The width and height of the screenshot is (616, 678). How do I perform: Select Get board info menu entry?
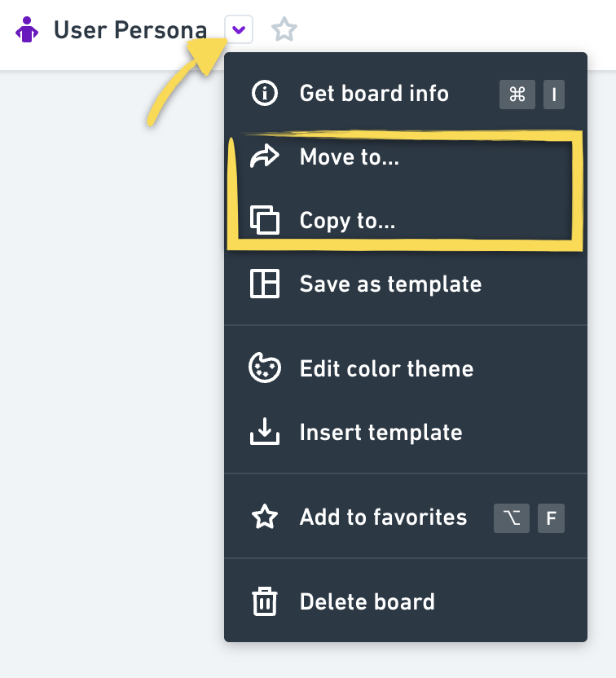point(406,94)
